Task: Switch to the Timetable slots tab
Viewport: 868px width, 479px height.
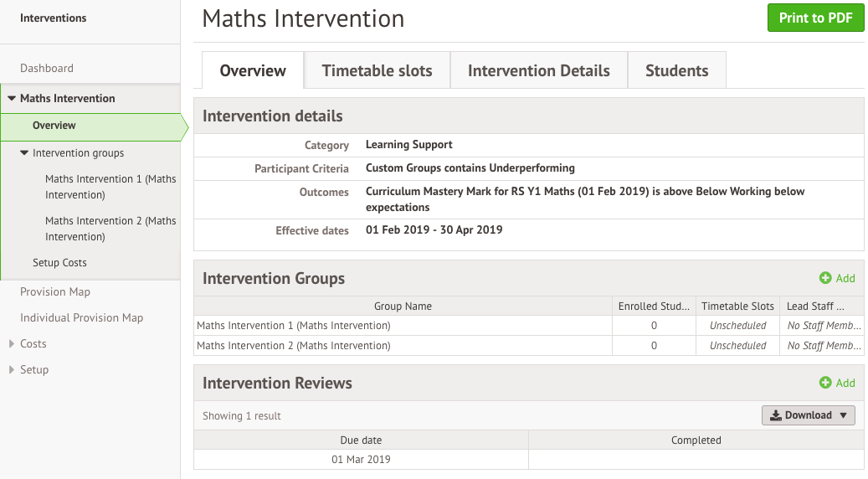Action: [x=377, y=70]
